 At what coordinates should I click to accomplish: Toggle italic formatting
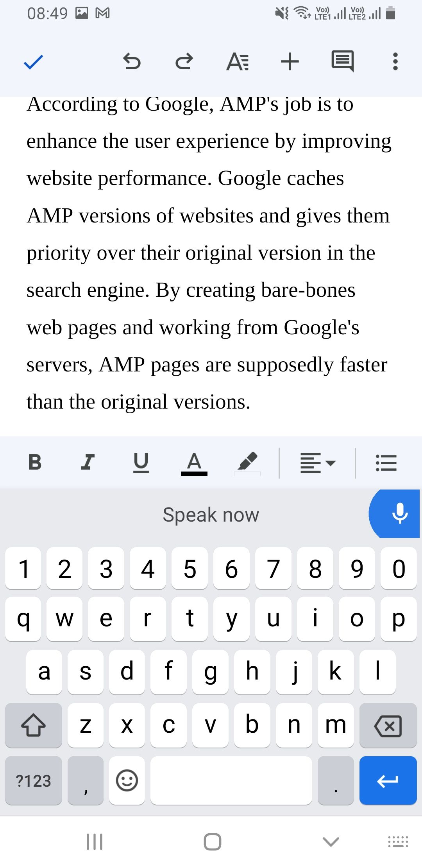point(88,462)
